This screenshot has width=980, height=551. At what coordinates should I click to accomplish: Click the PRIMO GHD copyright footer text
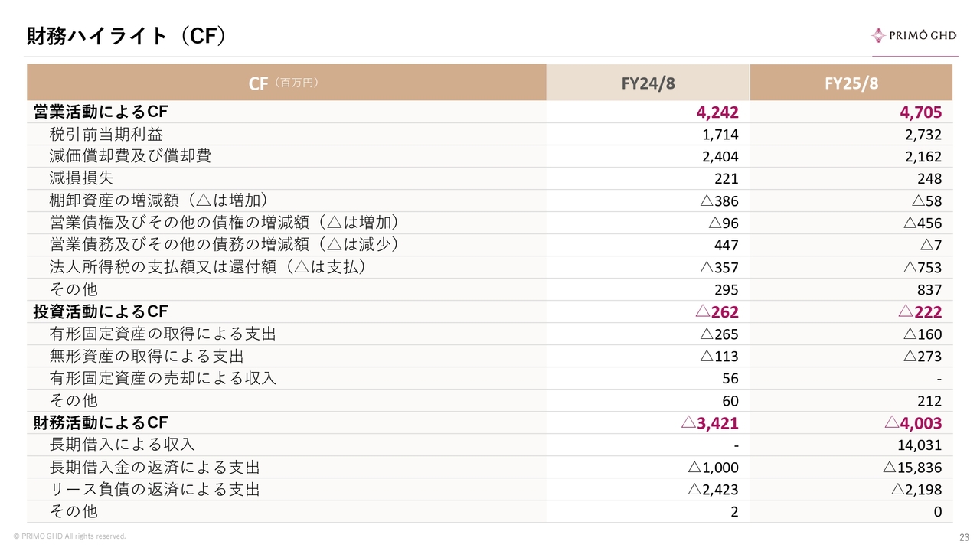tap(70, 536)
